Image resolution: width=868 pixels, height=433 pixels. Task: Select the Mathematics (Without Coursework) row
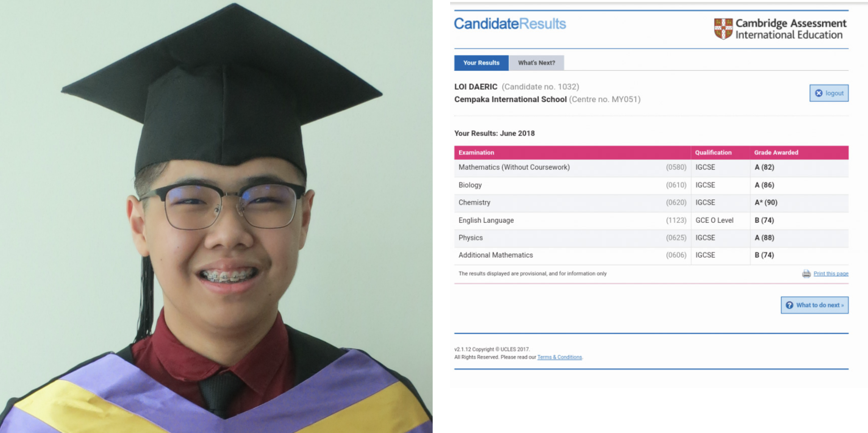pyautogui.click(x=651, y=168)
